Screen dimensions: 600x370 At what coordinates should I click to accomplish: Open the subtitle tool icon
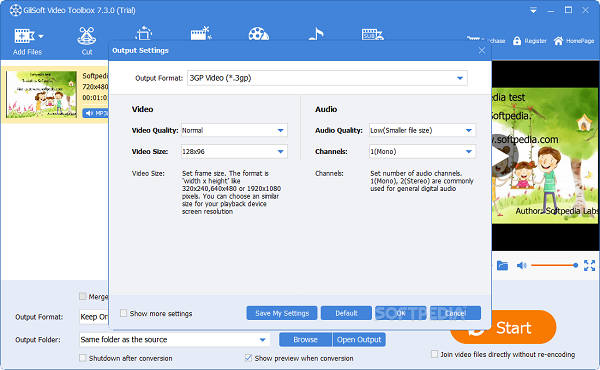tap(372, 34)
